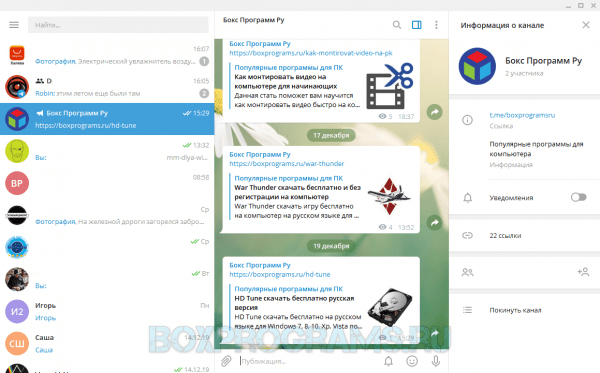Viewport: 600px width, 373px height.
Task: Search within the channel using the magnifier icon
Action: (397, 25)
